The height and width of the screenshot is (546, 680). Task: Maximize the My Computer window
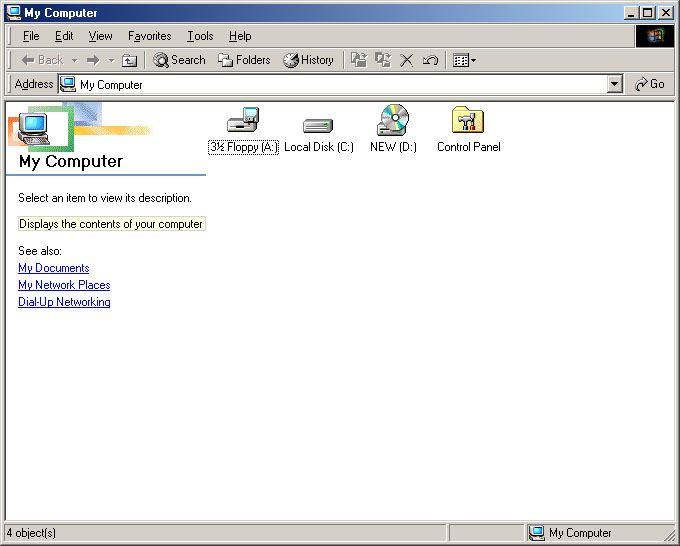[647, 13]
